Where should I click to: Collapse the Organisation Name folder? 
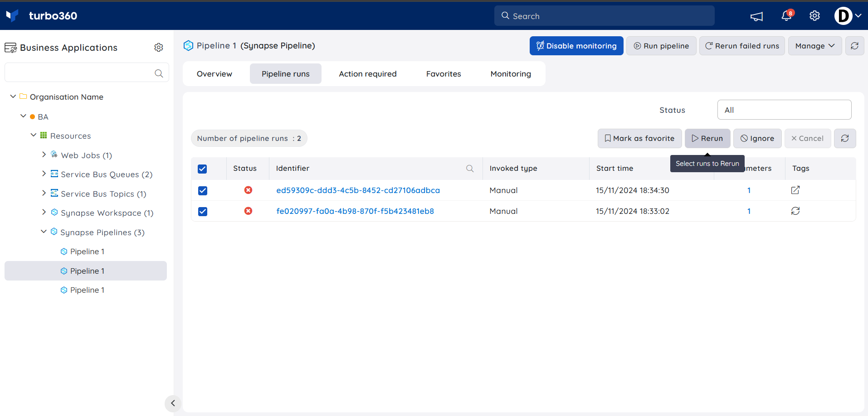13,97
